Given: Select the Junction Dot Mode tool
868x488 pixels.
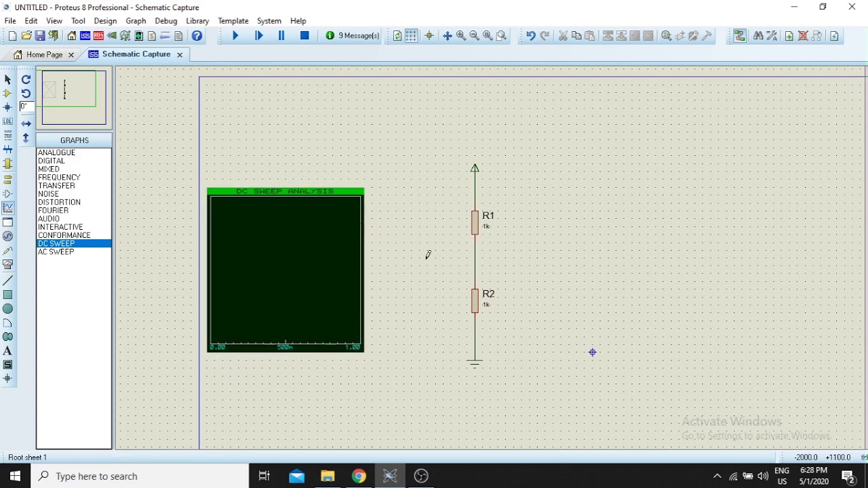Looking at the screenshot, I should [x=7, y=107].
